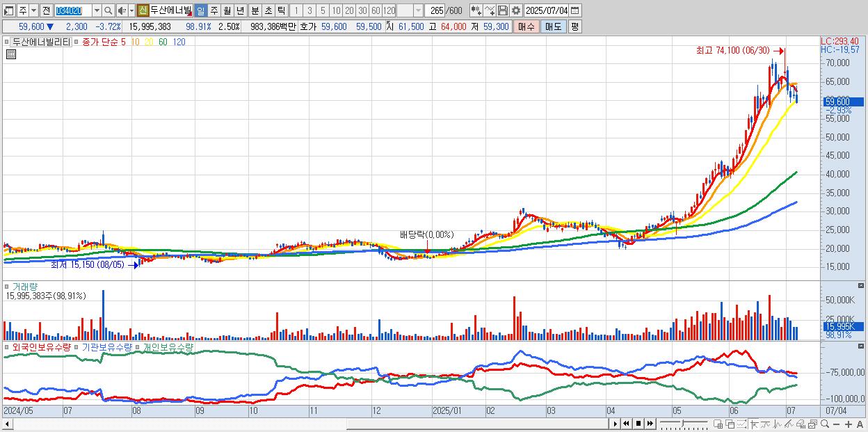Click the speaker sound icon in toolbar

tap(121, 10)
